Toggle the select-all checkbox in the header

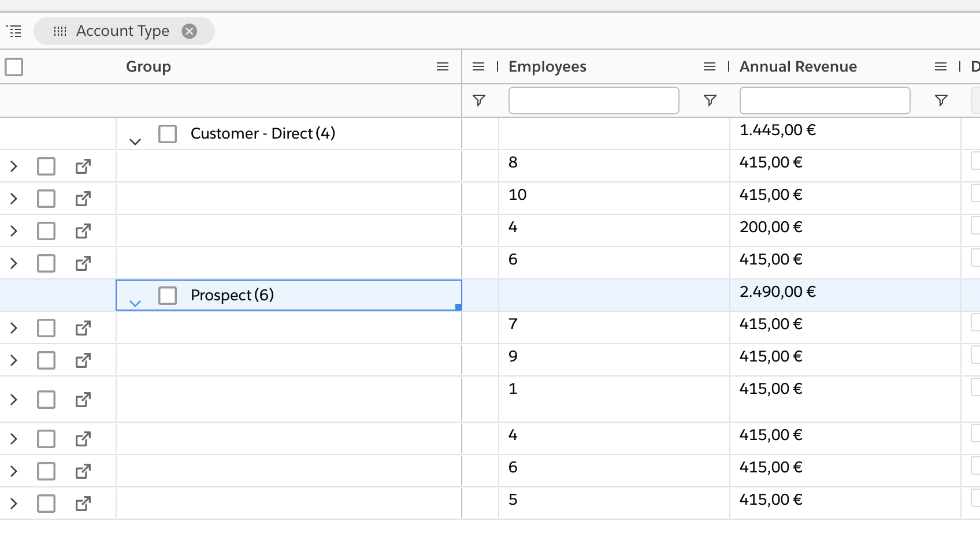point(14,68)
